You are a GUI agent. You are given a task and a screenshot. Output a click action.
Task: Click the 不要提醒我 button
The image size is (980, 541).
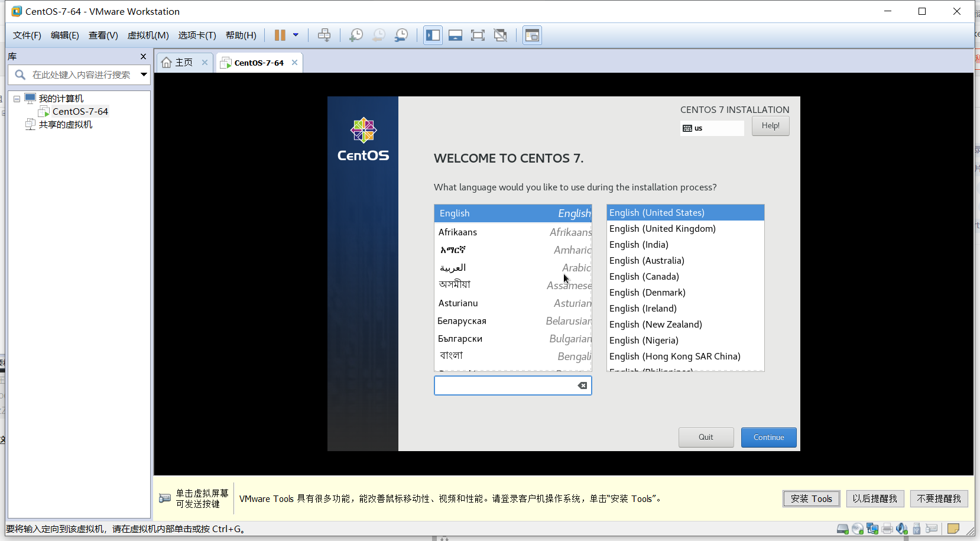pos(939,499)
